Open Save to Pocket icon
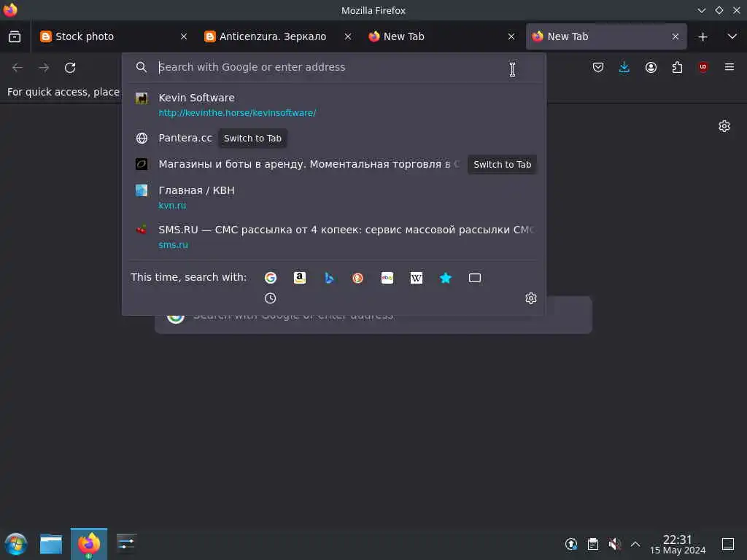Screen dimensions: 747x560 click(598, 68)
